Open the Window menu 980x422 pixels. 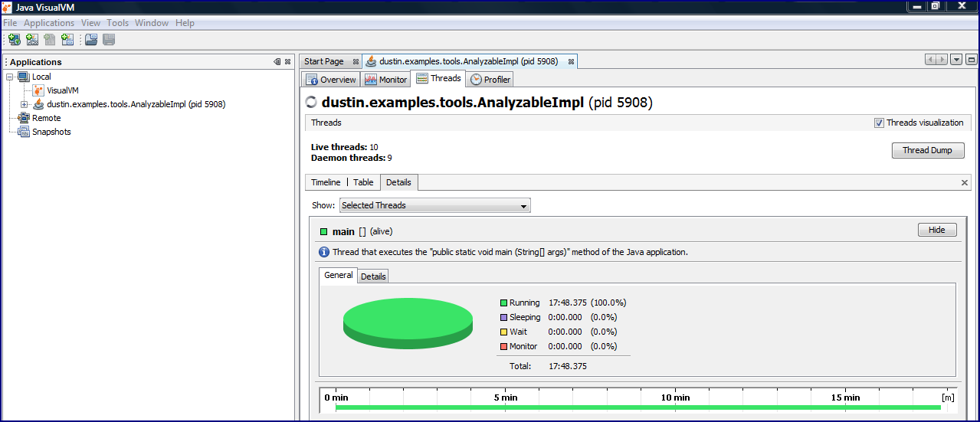(x=152, y=23)
